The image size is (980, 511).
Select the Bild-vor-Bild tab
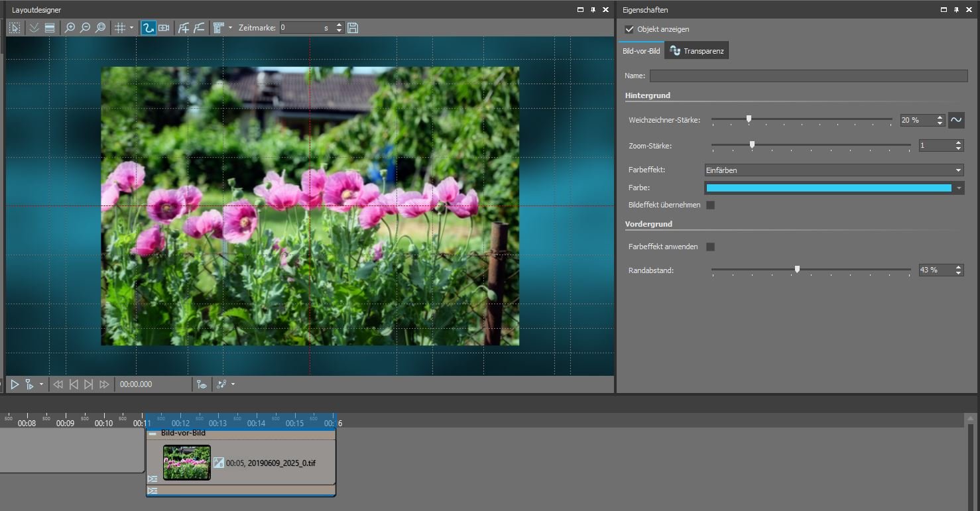coord(641,51)
